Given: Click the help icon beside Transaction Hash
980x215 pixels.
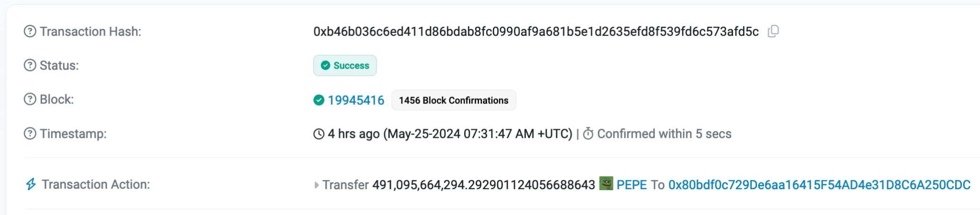Looking at the screenshot, I should [x=30, y=32].
